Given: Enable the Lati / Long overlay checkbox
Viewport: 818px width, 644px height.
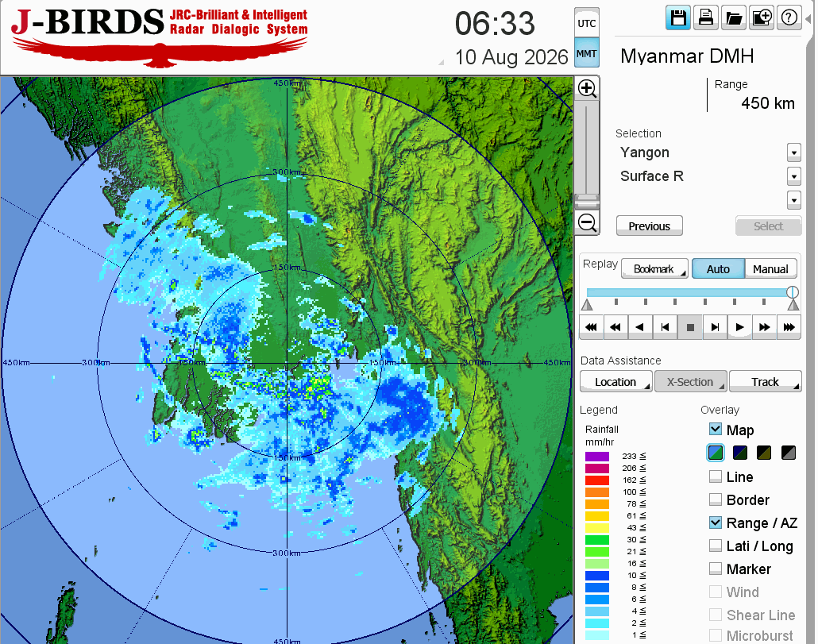Looking at the screenshot, I should [x=716, y=546].
